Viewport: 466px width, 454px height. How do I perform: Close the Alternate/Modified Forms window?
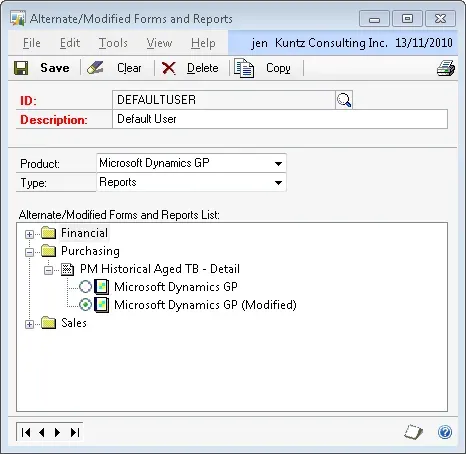(x=440, y=19)
